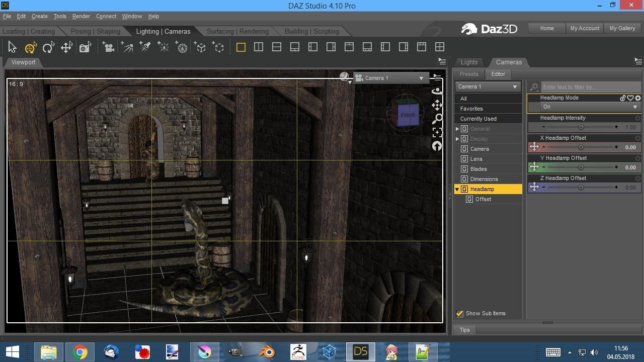The width and height of the screenshot is (644, 362).
Task: Favorite Headlamp Mode with heart icon
Action: (630, 98)
